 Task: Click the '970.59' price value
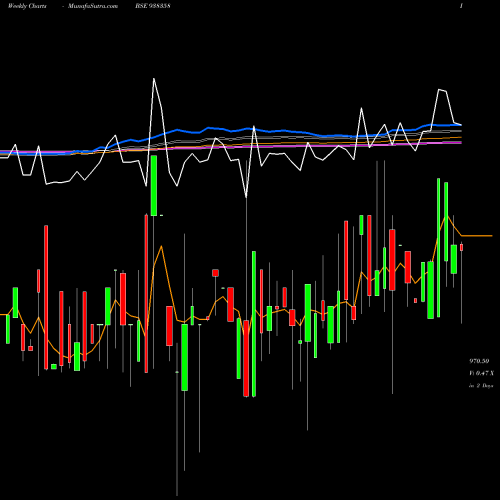[x=479, y=361]
